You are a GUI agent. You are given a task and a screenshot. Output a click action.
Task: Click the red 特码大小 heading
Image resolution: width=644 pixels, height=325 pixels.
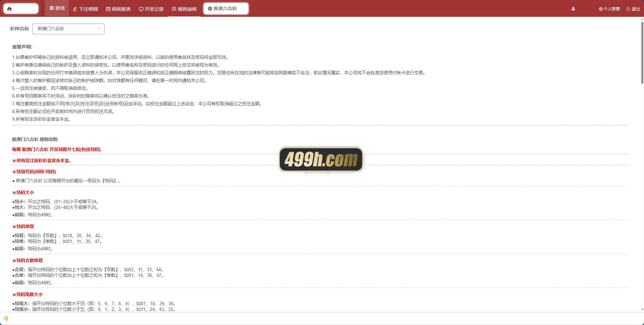23,192
